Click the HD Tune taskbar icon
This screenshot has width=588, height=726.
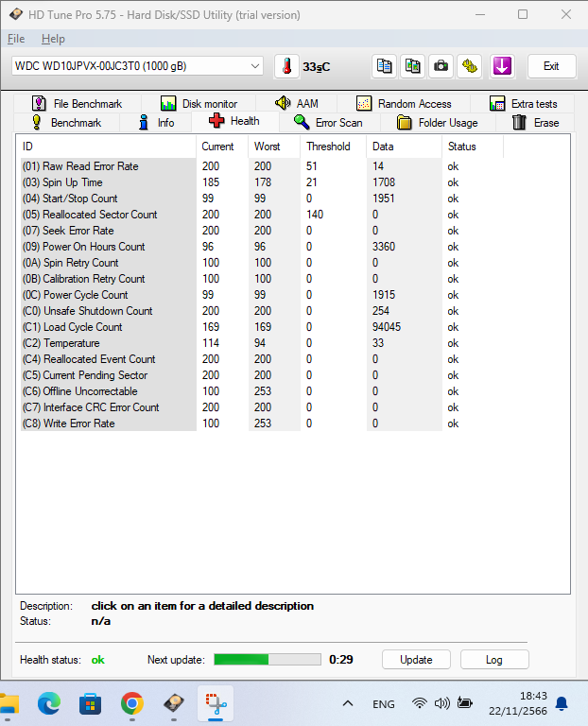tap(174, 703)
